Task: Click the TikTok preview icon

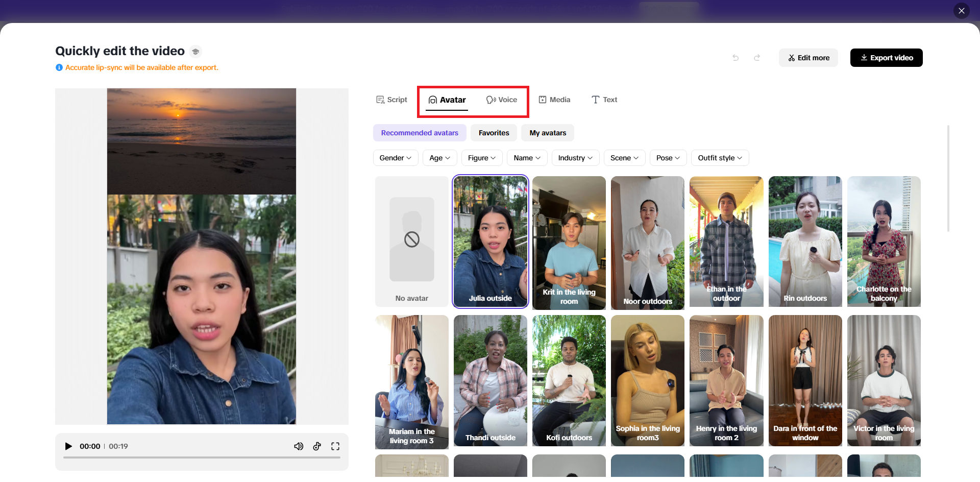Action: click(317, 446)
